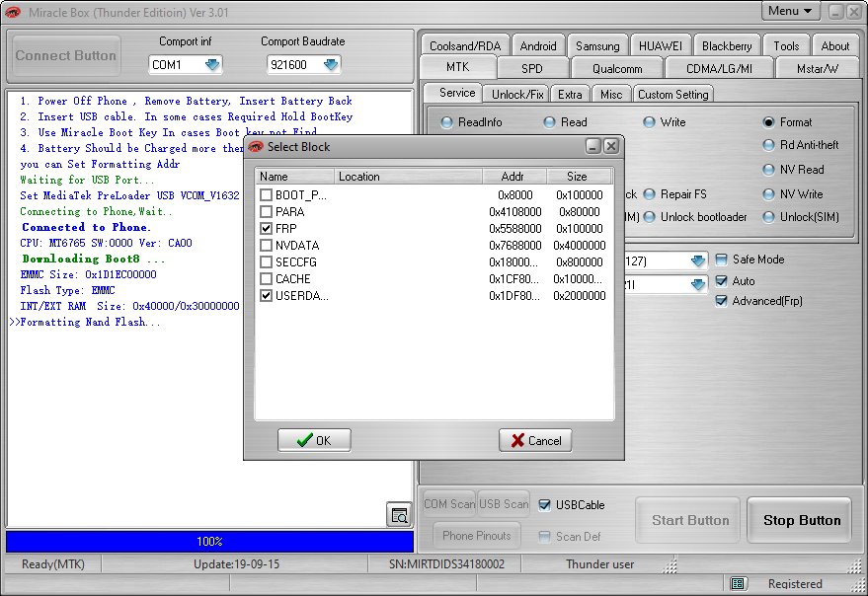Select the Repair FS radio button
The image size is (868, 596).
[650, 194]
